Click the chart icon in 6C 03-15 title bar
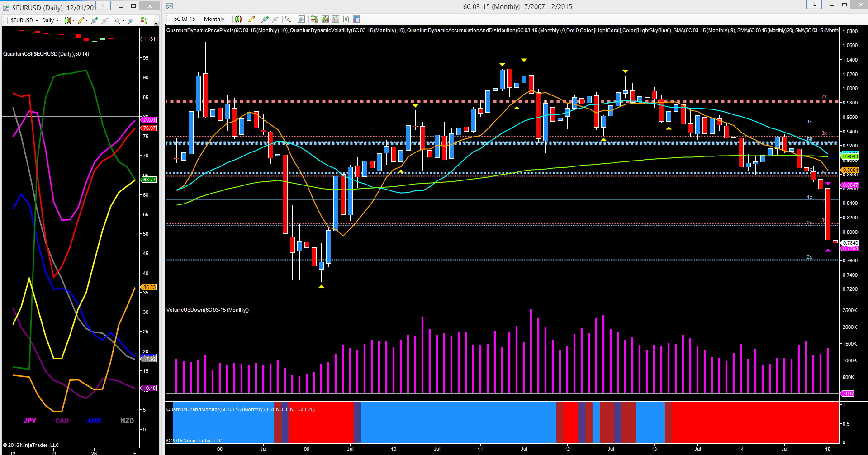 pos(170,6)
